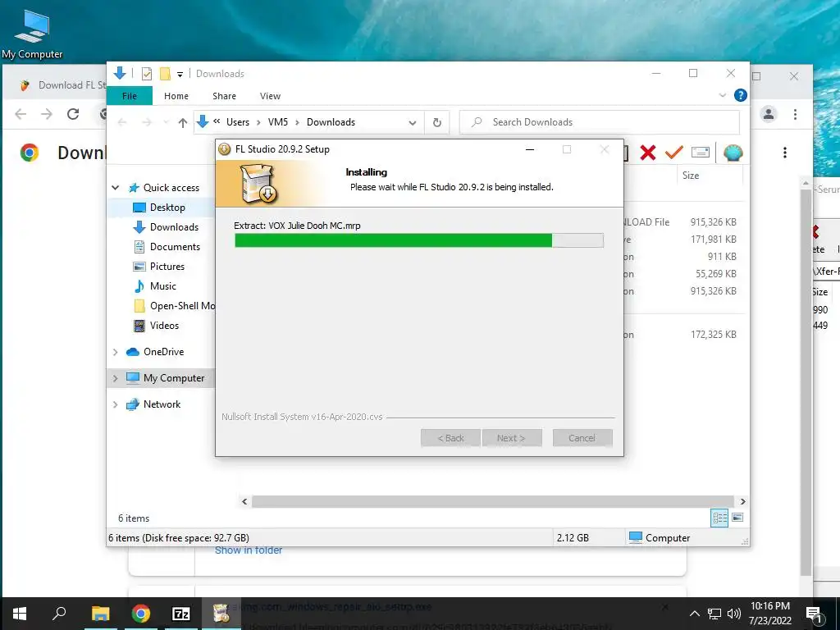The height and width of the screenshot is (630, 840).
Task: Go forward in Explorer navigation
Action: (x=146, y=123)
